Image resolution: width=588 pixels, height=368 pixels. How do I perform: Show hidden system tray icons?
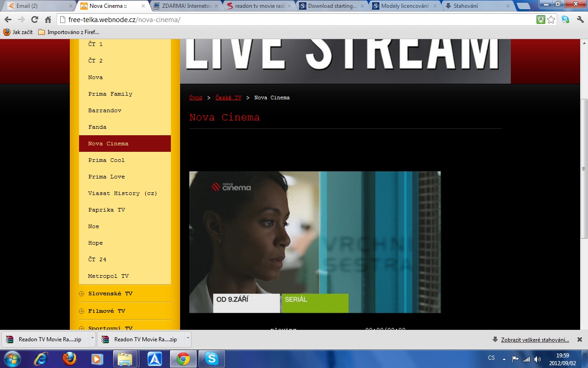click(504, 359)
